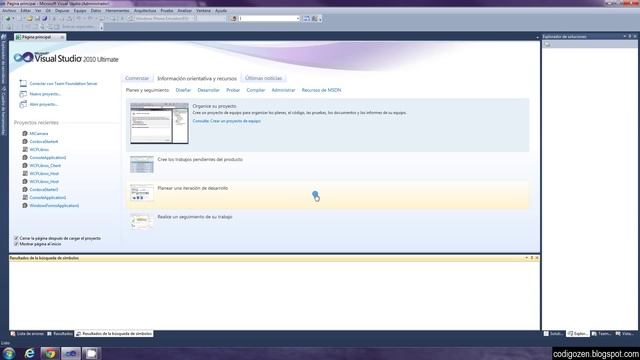Click the icon beside Nuevo proyecto
This screenshot has width=640, height=360.
tap(23, 94)
